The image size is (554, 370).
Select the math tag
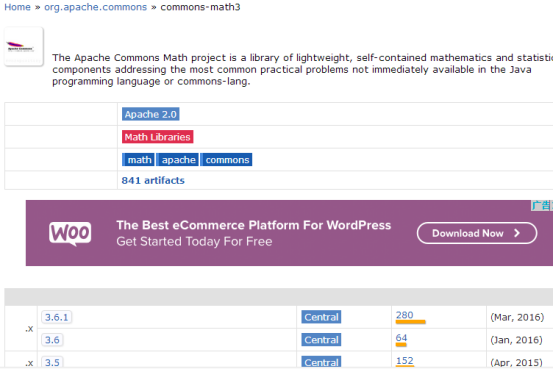click(x=138, y=160)
